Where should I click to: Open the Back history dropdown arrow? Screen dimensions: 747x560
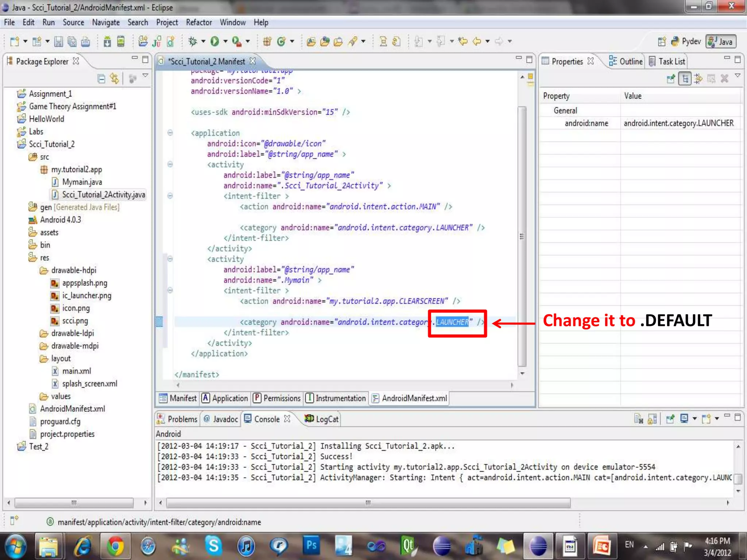coord(487,41)
